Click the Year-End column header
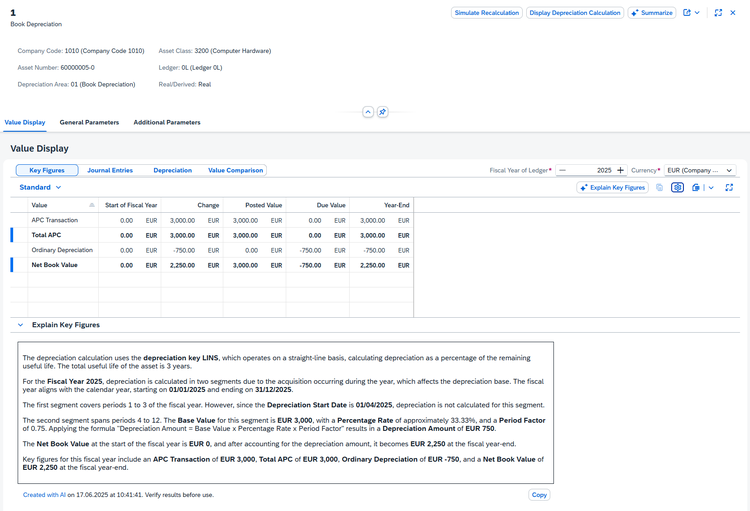The width and height of the screenshot is (750, 511). click(382, 205)
